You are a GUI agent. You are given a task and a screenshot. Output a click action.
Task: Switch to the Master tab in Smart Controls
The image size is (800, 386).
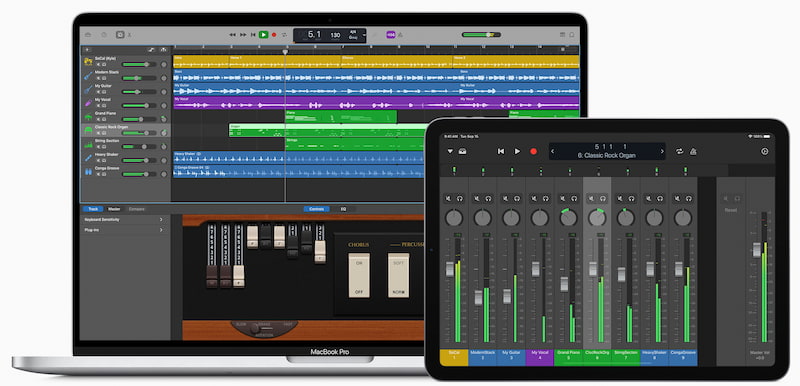coord(114,209)
